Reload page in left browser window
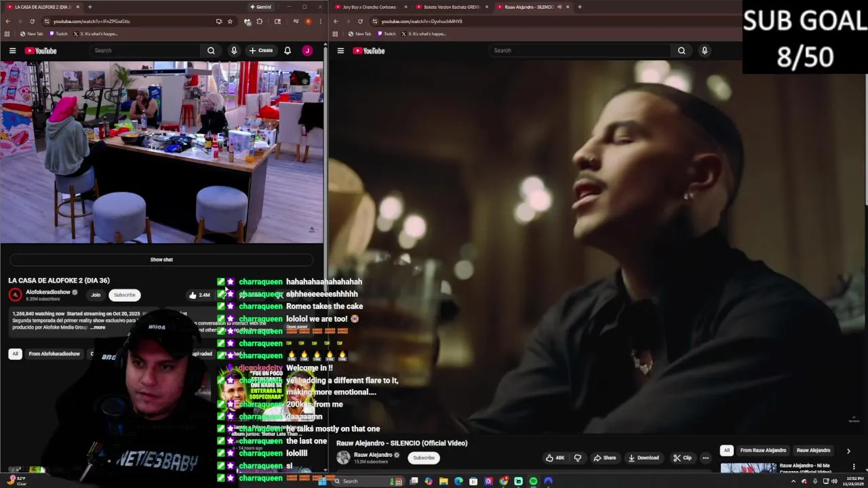This screenshot has height=488, width=868. click(x=32, y=21)
